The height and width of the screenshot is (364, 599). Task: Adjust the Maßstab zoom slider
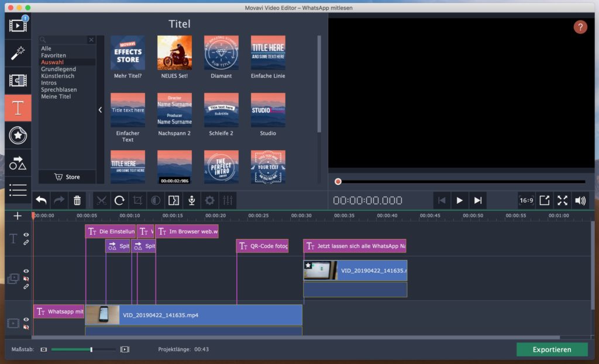point(91,349)
